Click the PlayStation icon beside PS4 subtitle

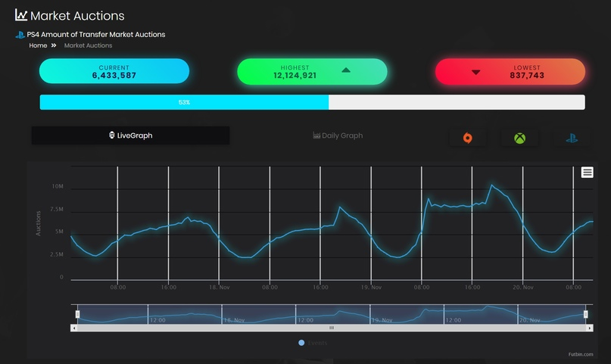click(20, 35)
